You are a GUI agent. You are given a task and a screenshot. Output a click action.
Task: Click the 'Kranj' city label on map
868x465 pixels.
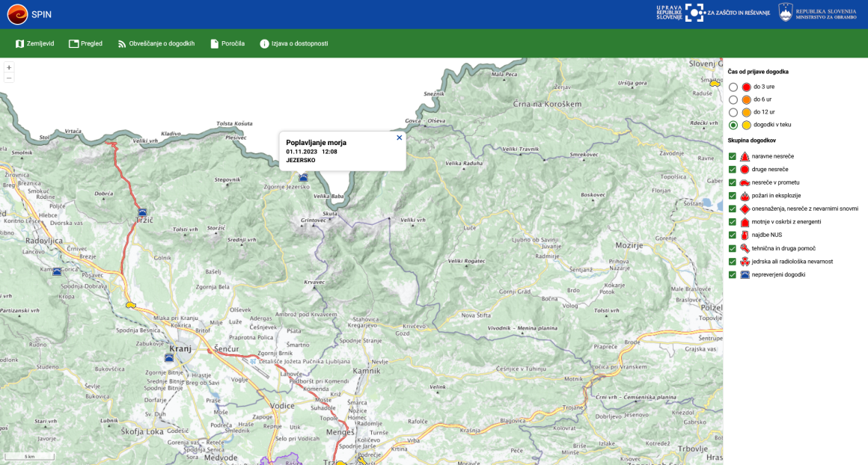click(180, 349)
